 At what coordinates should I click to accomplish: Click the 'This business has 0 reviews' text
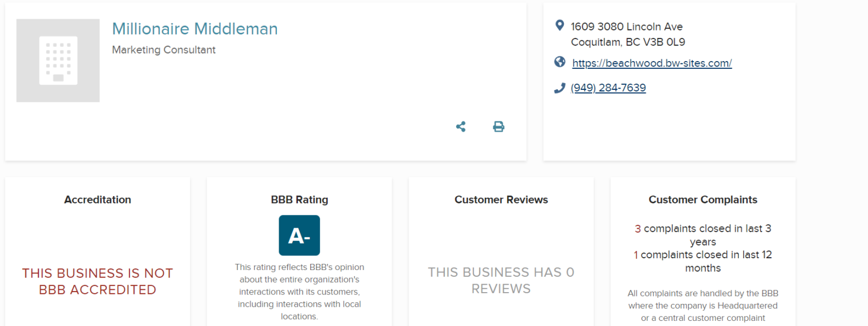point(501,280)
